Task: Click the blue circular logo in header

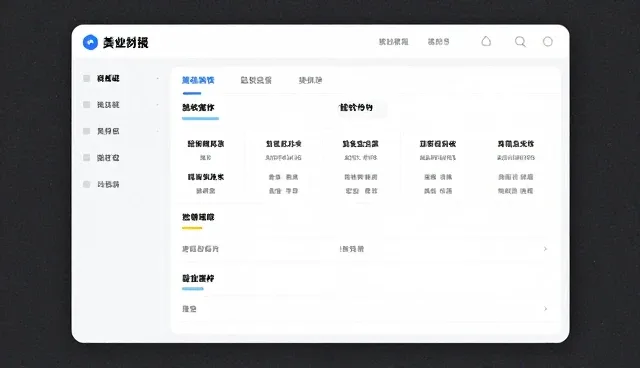Action: point(90,42)
